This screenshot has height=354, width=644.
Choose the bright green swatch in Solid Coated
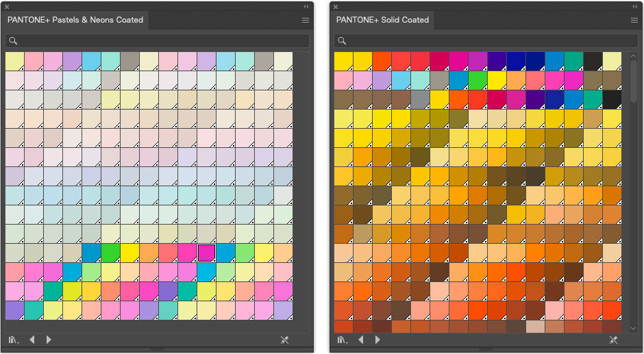point(478,80)
